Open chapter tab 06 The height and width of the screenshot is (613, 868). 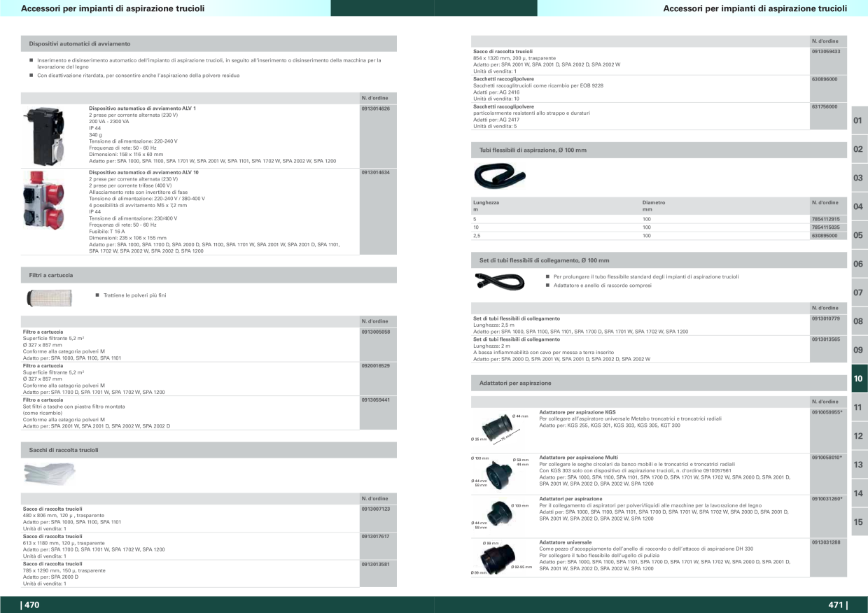[859, 264]
